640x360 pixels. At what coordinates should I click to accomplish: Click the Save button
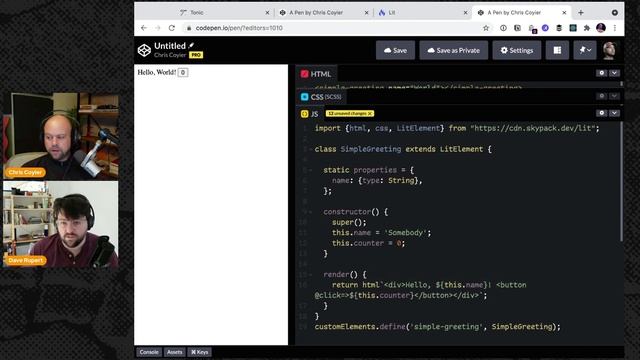tap(395, 50)
